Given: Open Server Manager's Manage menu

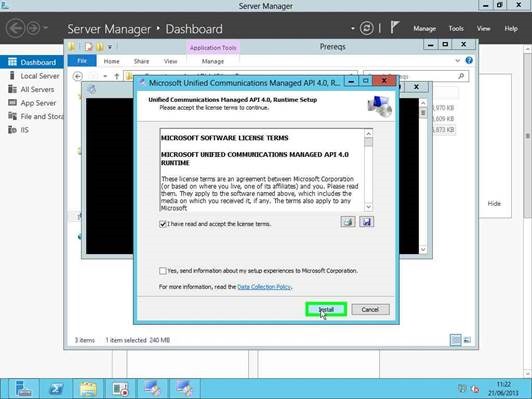Looking at the screenshot, I should point(424,28).
